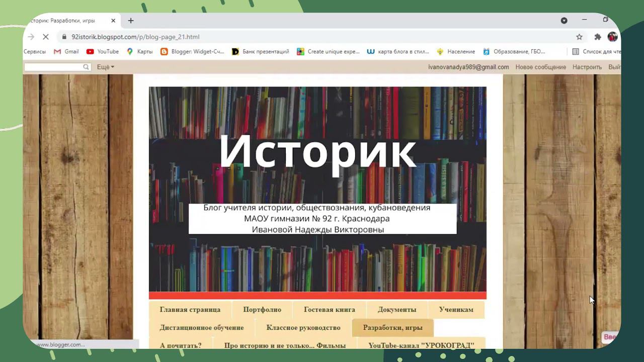Image resolution: width=644 pixels, height=362 pixels.
Task: Open the Население bookmark
Action: [456, 51]
